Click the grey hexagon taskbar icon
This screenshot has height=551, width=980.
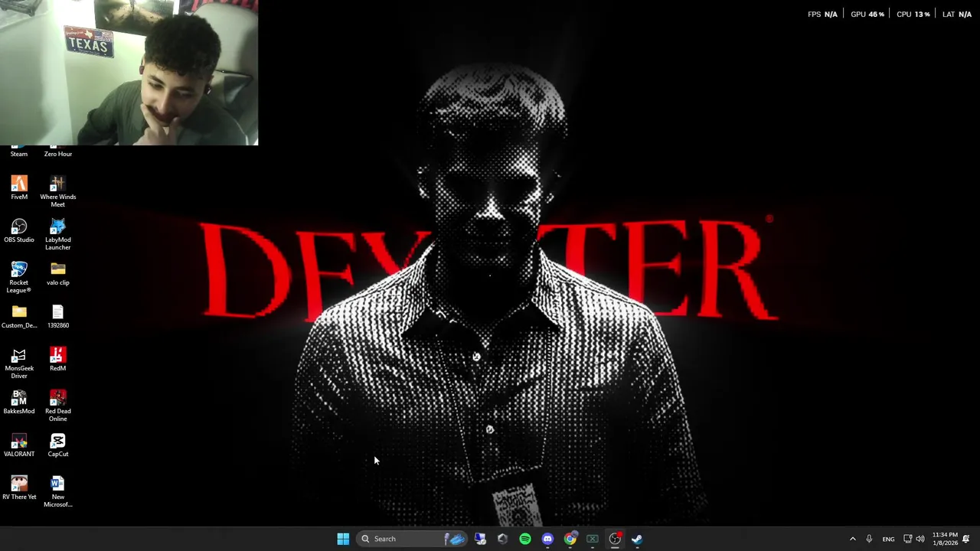pyautogui.click(x=502, y=539)
